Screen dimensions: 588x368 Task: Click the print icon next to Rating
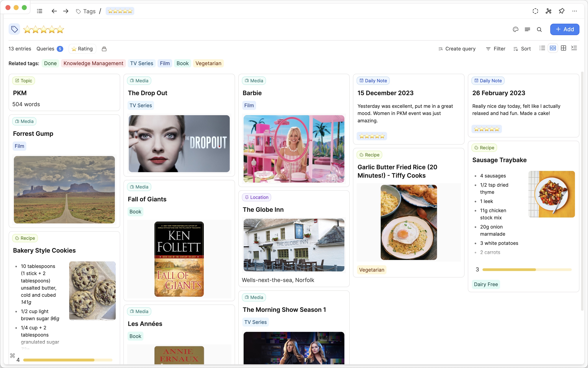[x=104, y=49]
